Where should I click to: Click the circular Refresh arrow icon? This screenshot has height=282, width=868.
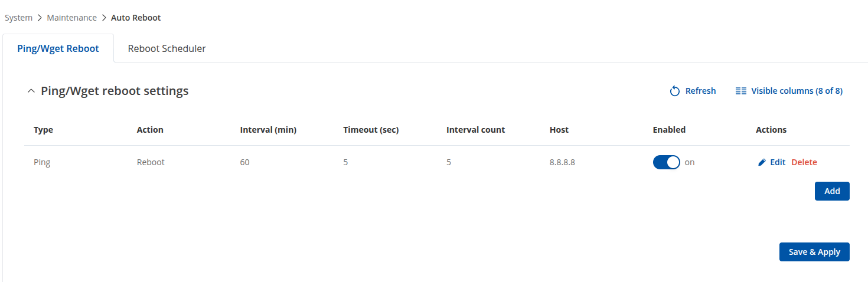click(x=675, y=91)
